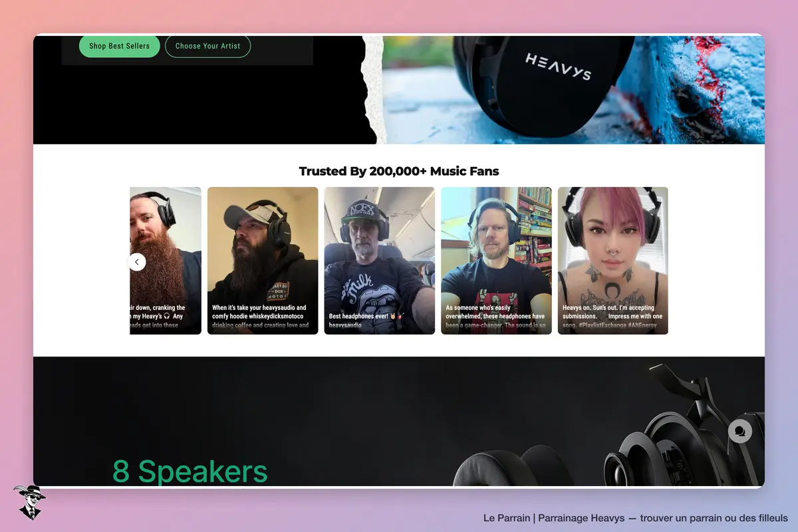Open testimonial photo with board game shelf
This screenshot has width=798, height=532.
(x=496, y=261)
